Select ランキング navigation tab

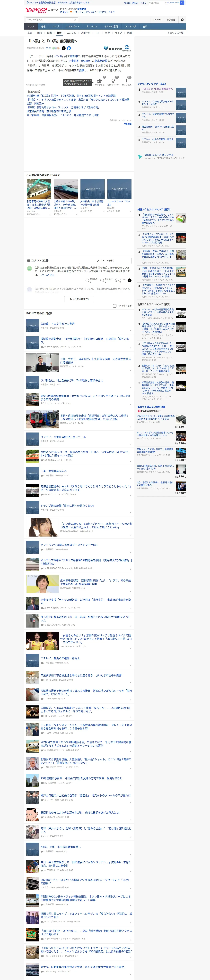tap(130, 27)
